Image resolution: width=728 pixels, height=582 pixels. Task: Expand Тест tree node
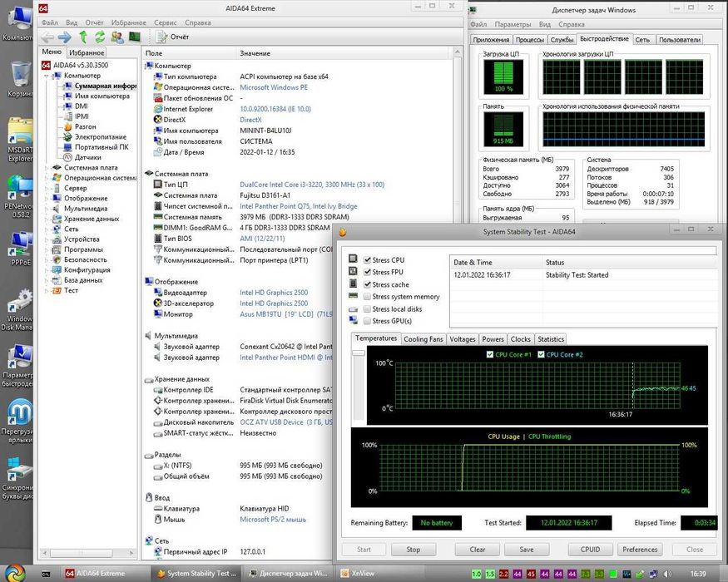[x=47, y=290]
